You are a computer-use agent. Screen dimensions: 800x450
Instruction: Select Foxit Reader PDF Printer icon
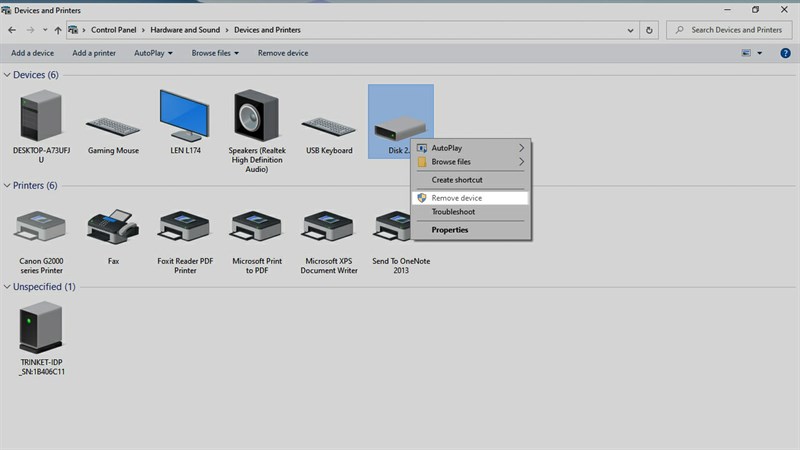pos(185,226)
